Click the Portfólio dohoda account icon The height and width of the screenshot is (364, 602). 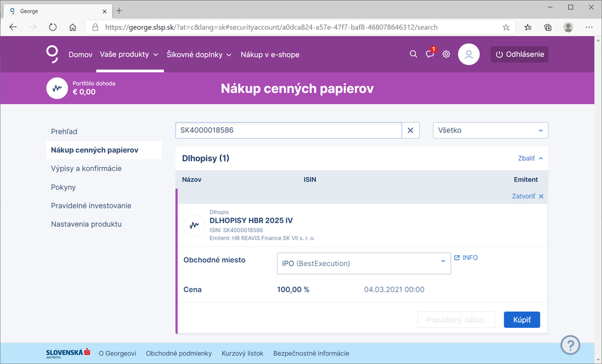point(57,88)
